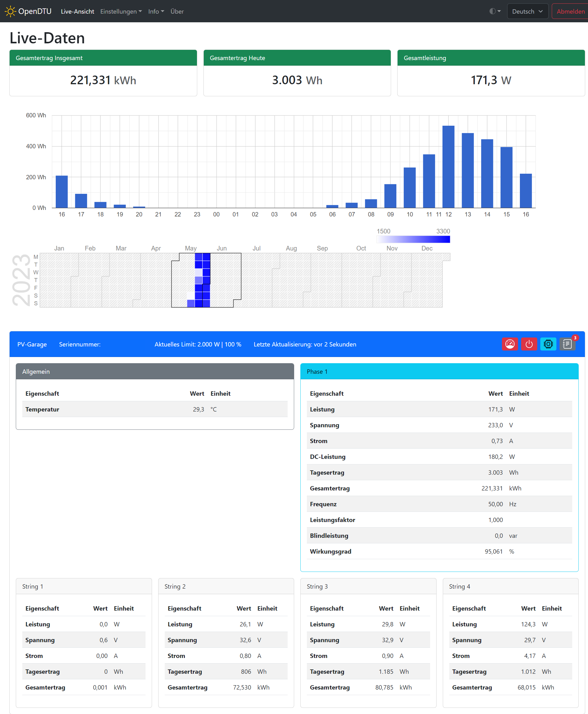Show inverter info via chip icon
This screenshot has height=714, width=588.
tap(548, 344)
